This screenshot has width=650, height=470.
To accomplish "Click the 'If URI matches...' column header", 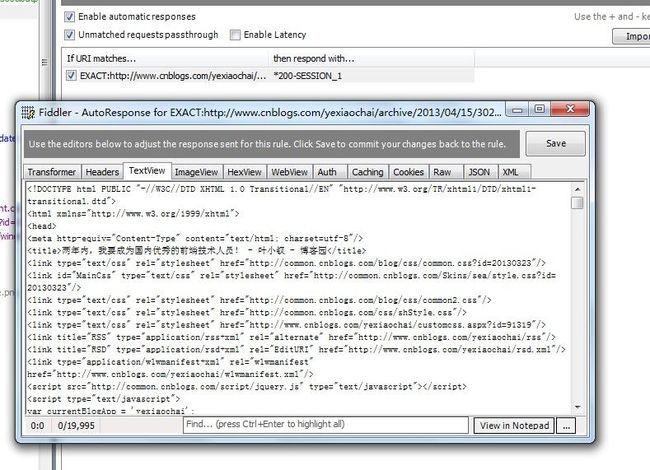I will point(166,58).
